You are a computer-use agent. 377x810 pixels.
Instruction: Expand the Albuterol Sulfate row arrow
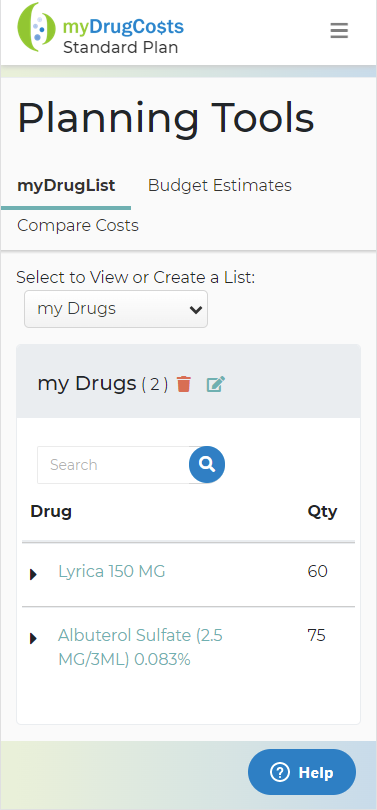(x=34, y=638)
